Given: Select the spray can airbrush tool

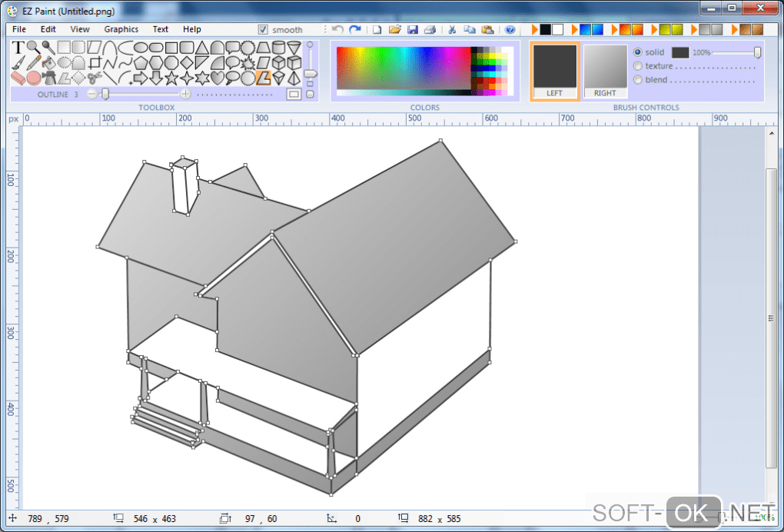Looking at the screenshot, I should click(x=49, y=78).
